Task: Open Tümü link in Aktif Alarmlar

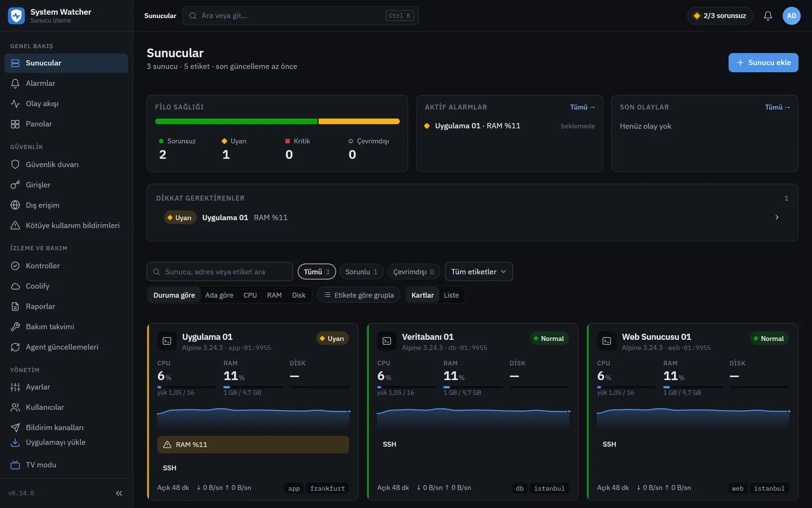Action: point(582,107)
